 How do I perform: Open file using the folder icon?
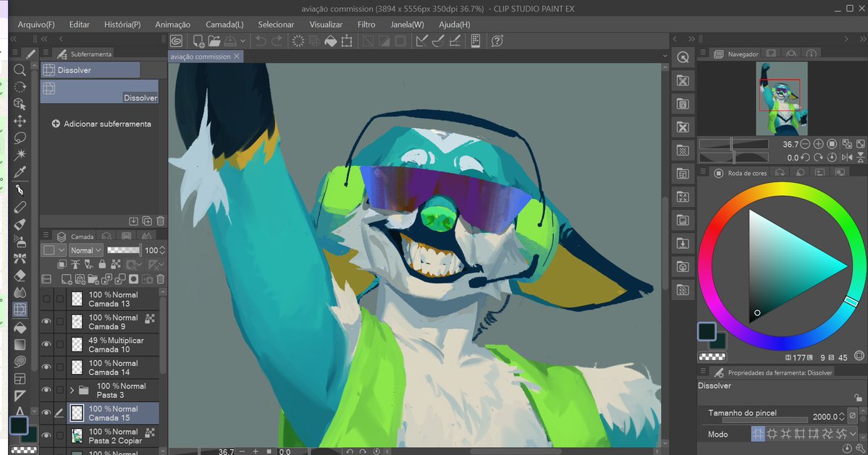click(x=214, y=41)
